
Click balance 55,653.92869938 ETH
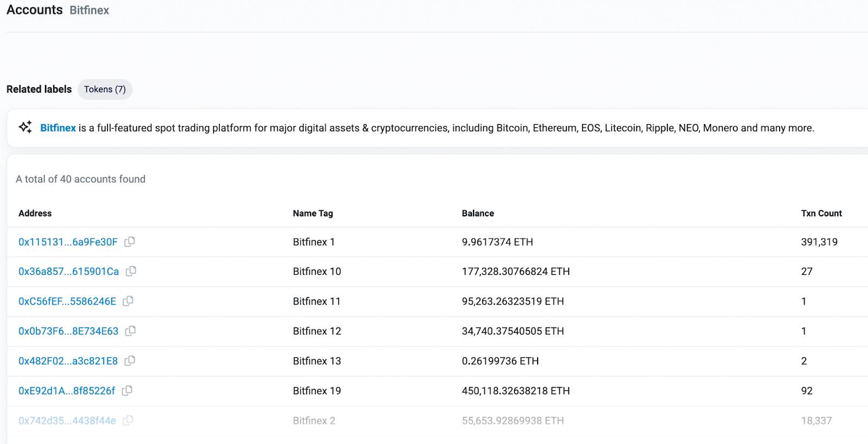pos(513,420)
